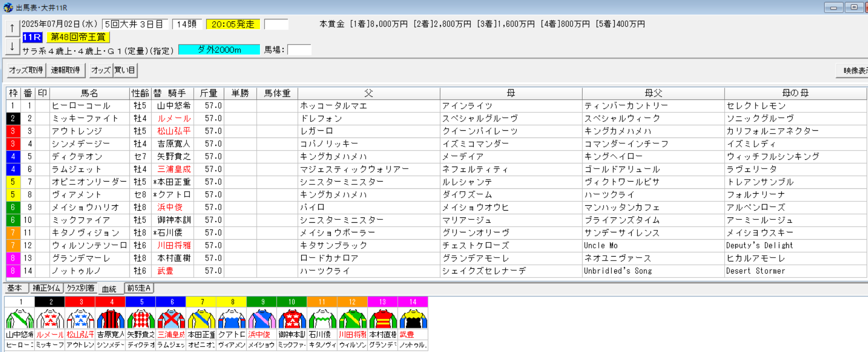Sort by 馬名 column header

point(90,93)
